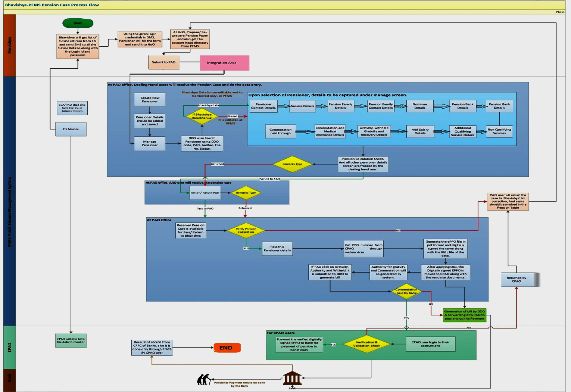Screen dimensions: 571x392
Task: Select the Add Salary Details step
Action: (x=420, y=131)
